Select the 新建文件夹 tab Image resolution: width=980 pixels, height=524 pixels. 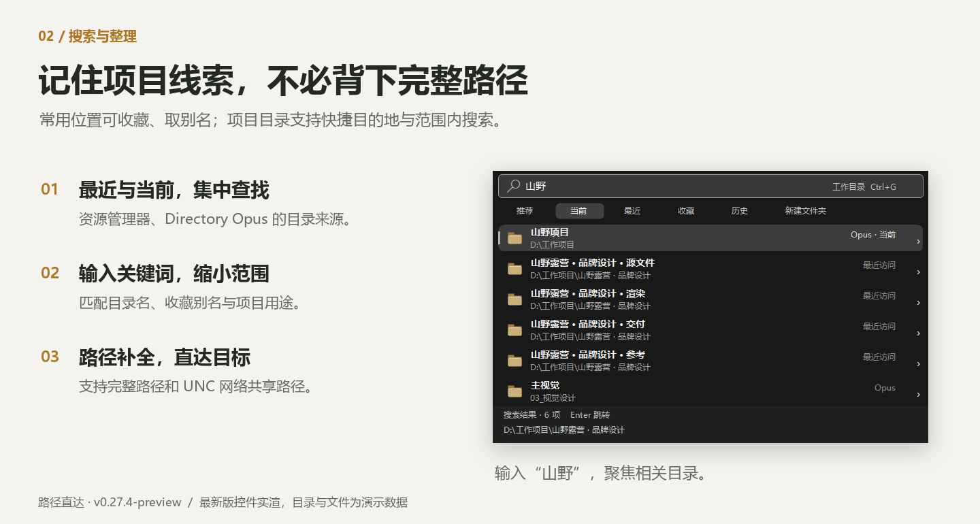pyautogui.click(x=806, y=211)
